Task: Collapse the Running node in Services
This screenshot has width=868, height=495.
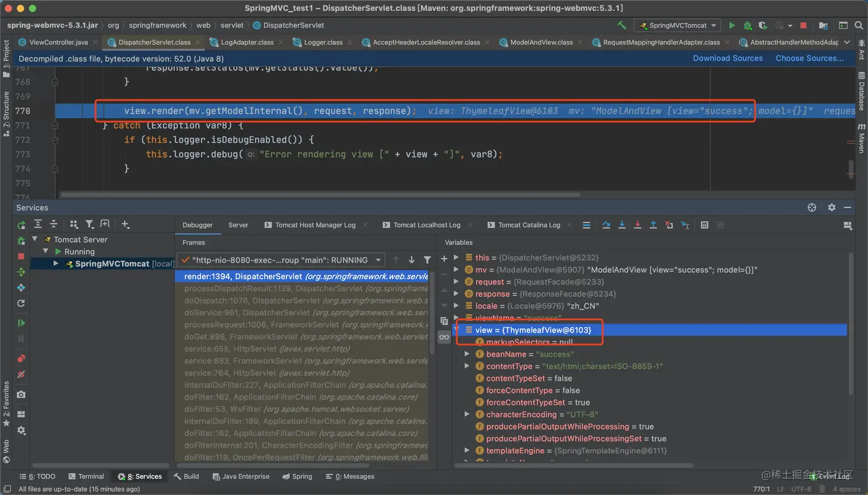Action: (46, 252)
